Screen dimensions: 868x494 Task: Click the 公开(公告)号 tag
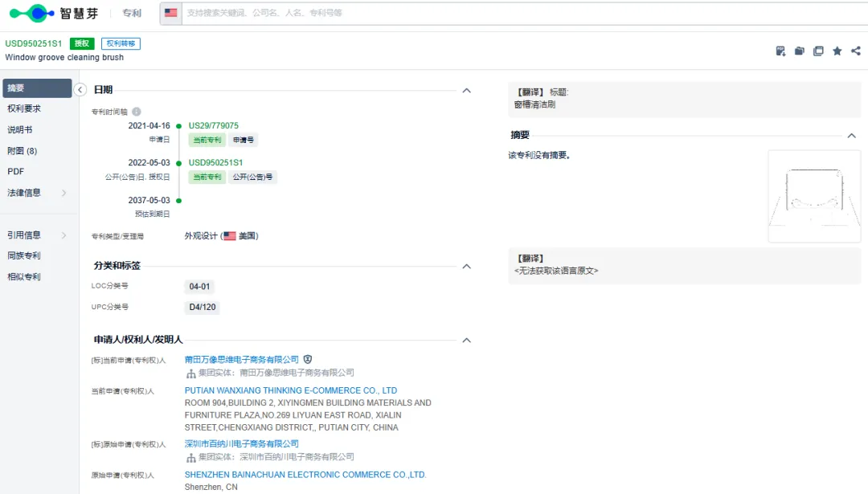pyautogui.click(x=252, y=177)
